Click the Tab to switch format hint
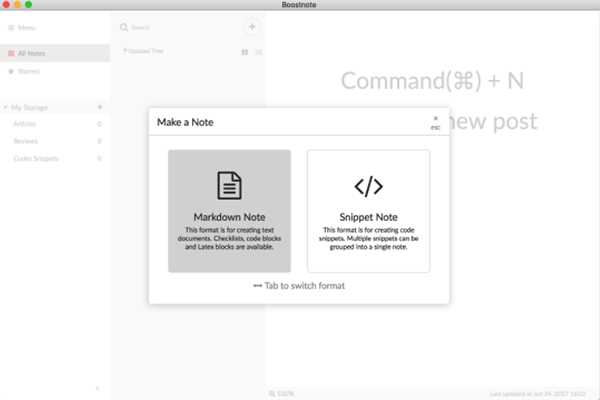Screen dimensions: 600x400 299,286
